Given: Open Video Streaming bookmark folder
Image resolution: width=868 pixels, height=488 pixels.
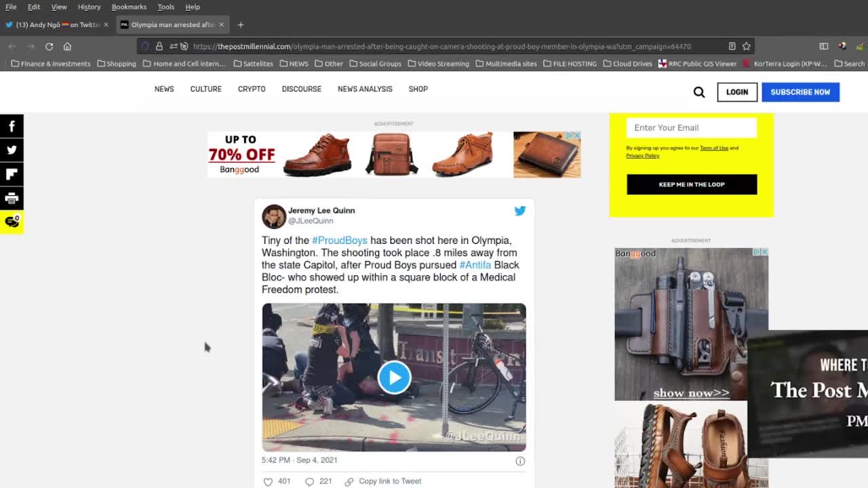Looking at the screenshot, I should [438, 64].
